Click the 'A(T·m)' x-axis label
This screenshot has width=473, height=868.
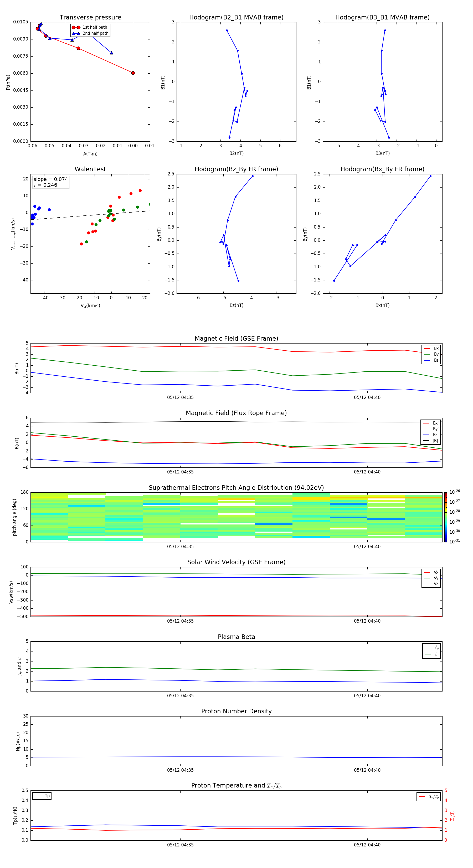[x=90, y=154]
